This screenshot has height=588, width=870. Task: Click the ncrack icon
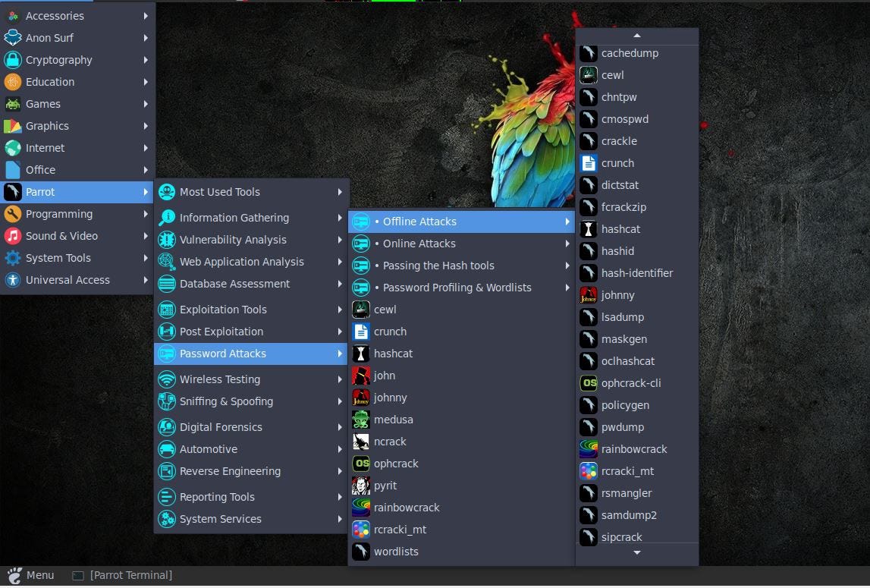[360, 442]
